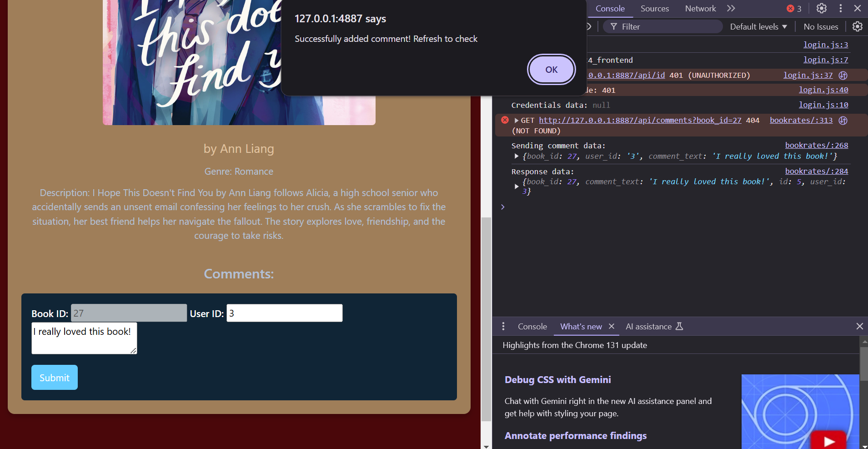Open the Network tab
Image resolution: width=868 pixels, height=449 pixels.
[700, 9]
